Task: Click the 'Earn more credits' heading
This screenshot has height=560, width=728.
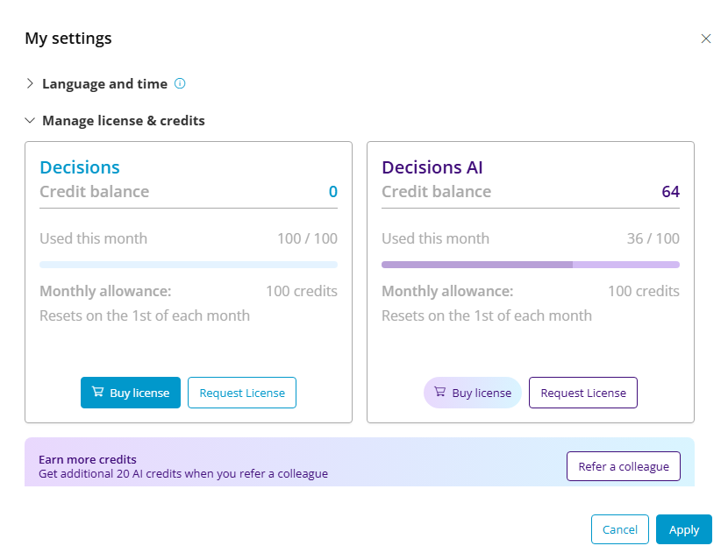Action: [88, 459]
